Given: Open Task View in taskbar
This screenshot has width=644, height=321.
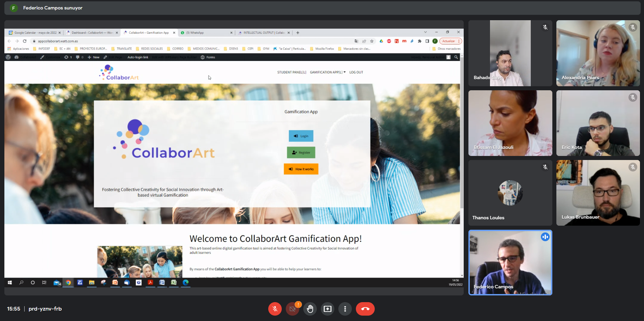Looking at the screenshot, I should tap(44, 283).
